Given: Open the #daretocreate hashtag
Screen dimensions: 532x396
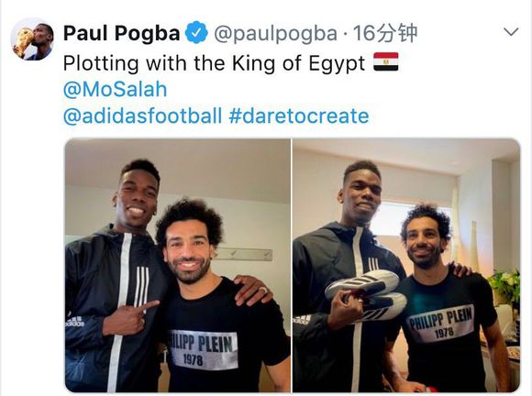Looking at the screenshot, I should click(299, 115).
